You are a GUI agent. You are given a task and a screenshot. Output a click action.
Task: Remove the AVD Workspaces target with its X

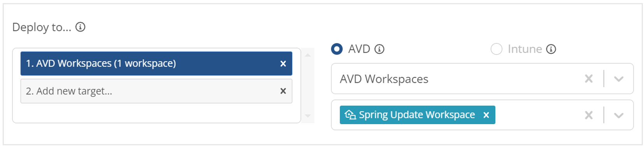coord(283,64)
